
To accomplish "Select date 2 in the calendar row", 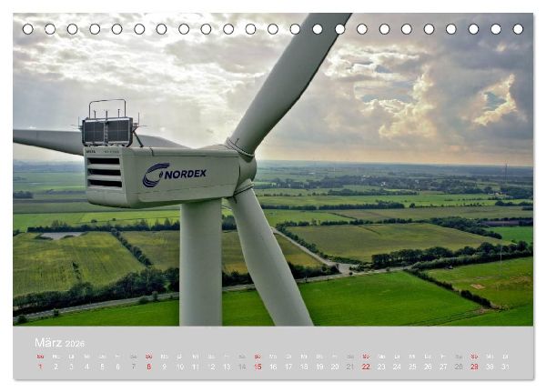I will 56,367.
